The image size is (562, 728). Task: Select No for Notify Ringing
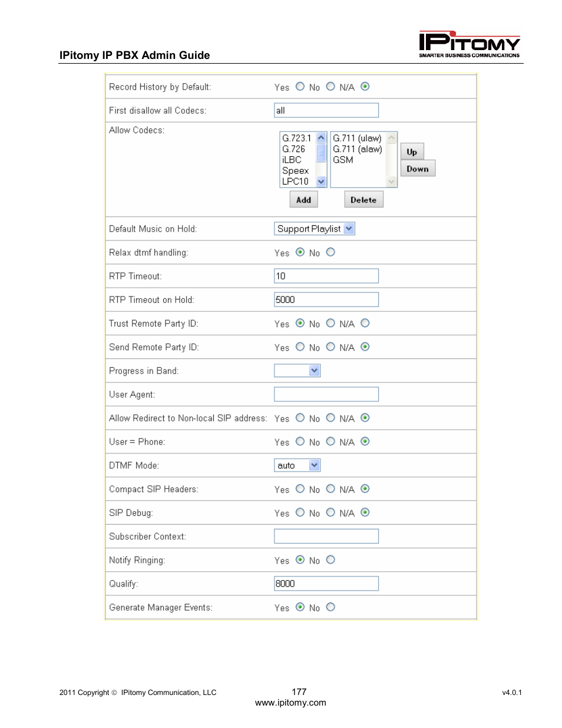coord(330,560)
